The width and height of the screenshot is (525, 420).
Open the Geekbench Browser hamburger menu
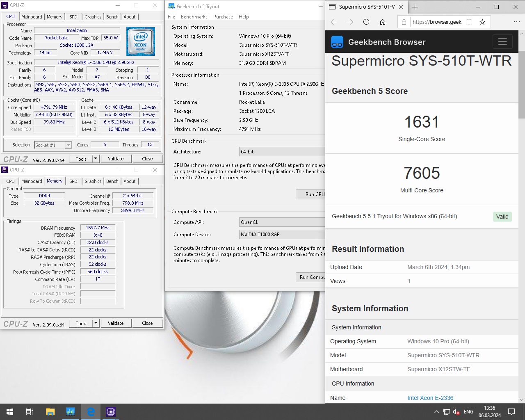tap(502, 42)
